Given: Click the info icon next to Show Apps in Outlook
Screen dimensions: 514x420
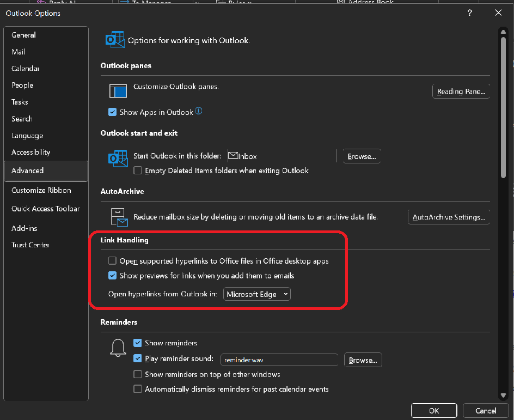Looking at the screenshot, I should (199, 111).
